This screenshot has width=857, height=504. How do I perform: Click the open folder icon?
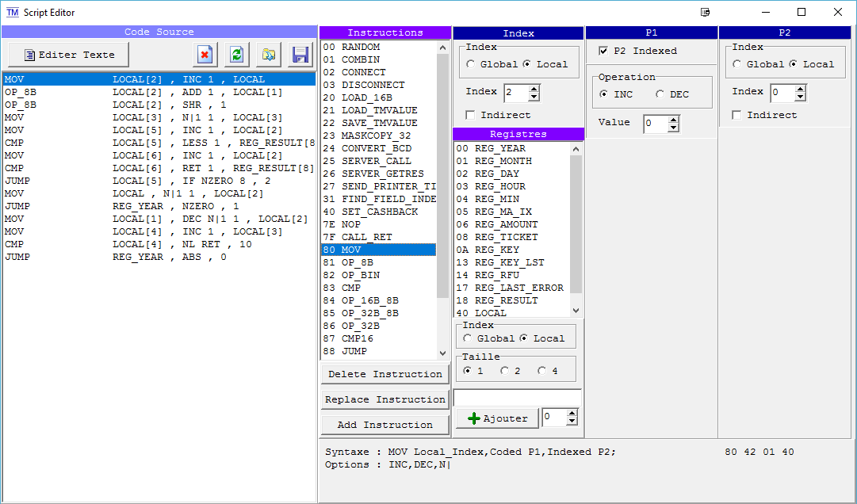[x=269, y=55]
